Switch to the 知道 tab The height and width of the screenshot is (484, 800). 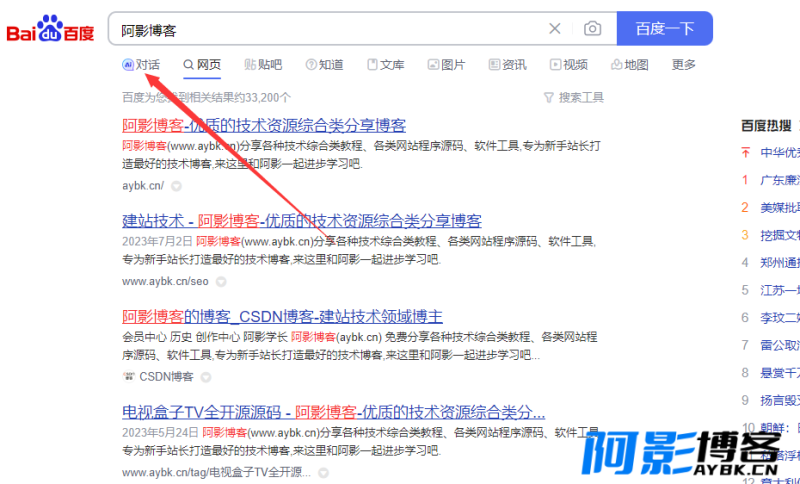coord(324,65)
